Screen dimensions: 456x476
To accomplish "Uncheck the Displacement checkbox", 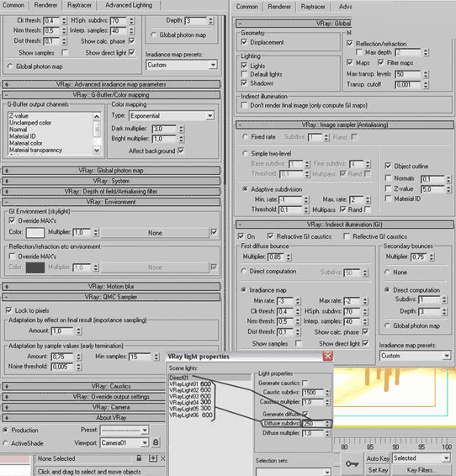I will pyautogui.click(x=244, y=42).
